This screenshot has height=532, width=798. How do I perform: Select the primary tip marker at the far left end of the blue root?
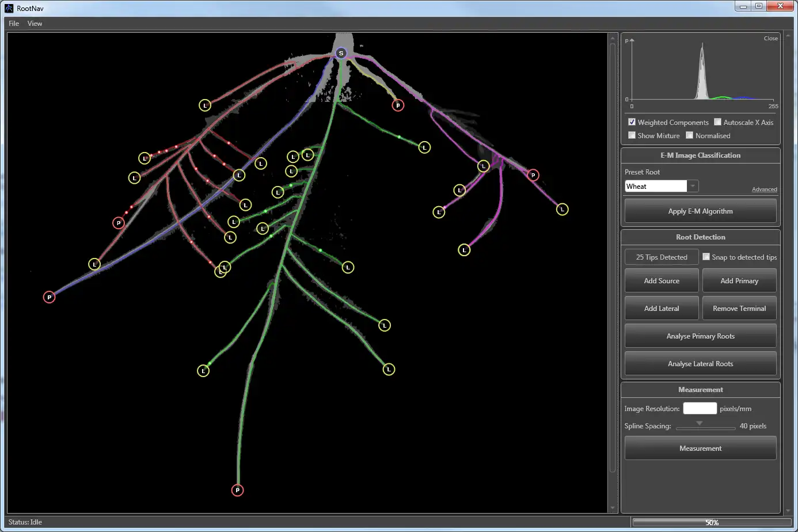point(50,297)
